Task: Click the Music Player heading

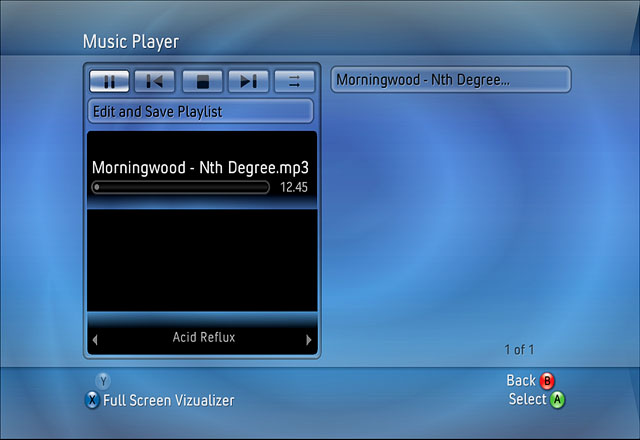Action: 131,42
